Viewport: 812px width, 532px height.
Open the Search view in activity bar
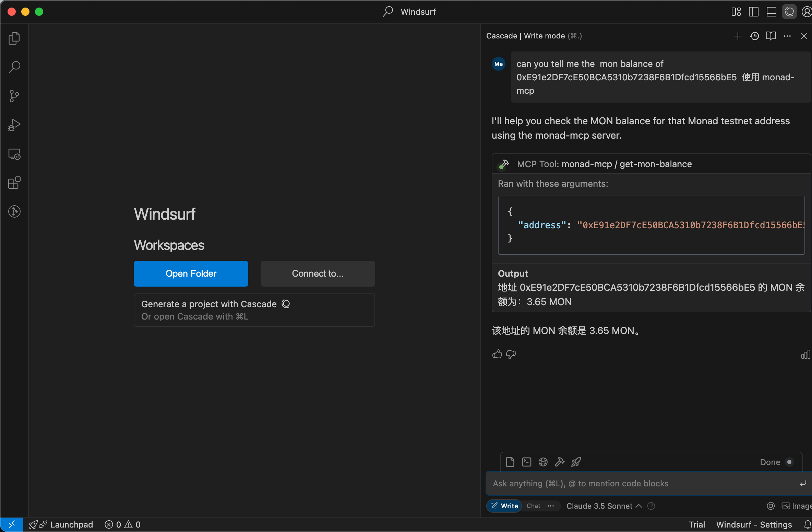(14, 67)
